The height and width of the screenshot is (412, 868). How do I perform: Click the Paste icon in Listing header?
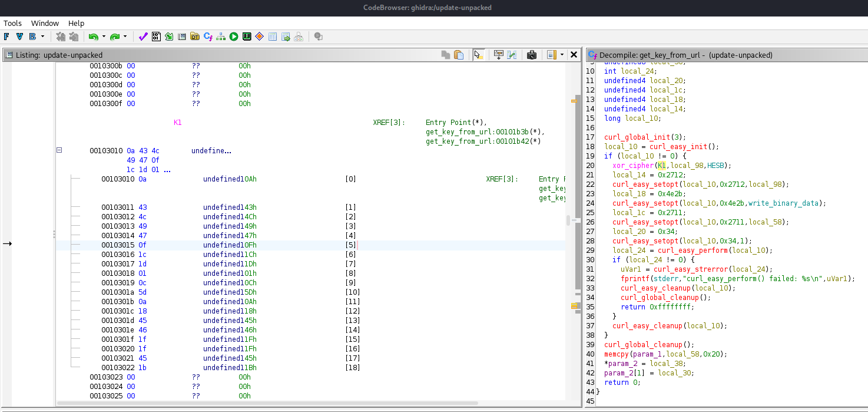[x=459, y=55]
